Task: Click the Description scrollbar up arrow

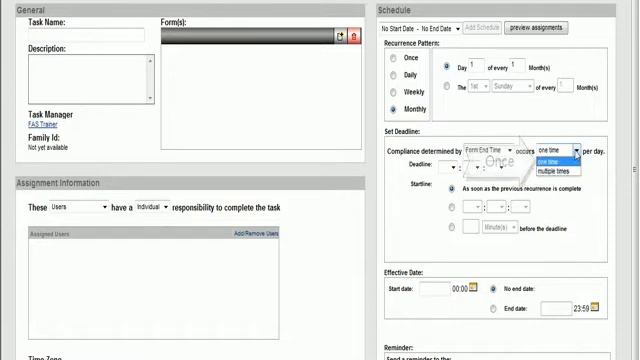Action: click(x=150, y=60)
